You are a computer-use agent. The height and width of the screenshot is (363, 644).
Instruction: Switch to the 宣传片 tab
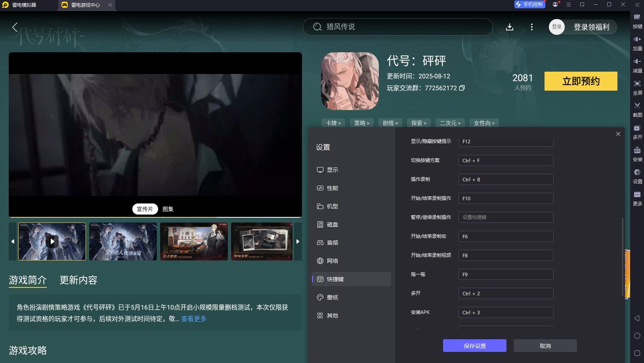(x=145, y=209)
